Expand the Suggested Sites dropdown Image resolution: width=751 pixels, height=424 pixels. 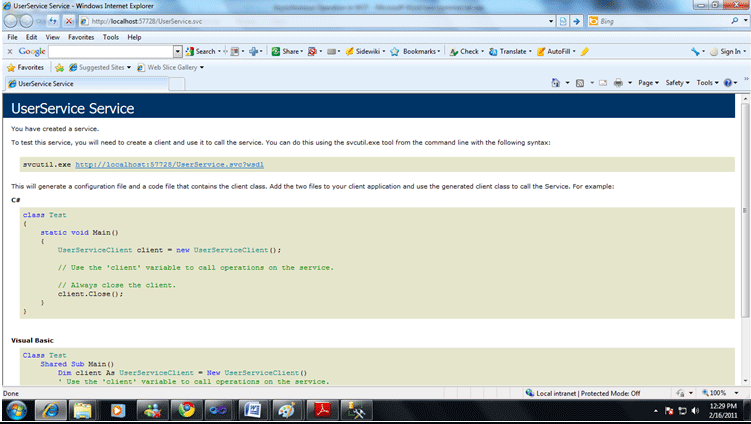click(x=129, y=68)
